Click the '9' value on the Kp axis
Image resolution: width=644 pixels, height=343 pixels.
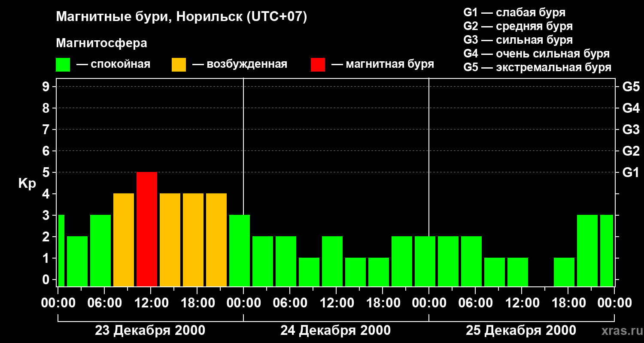pyautogui.click(x=47, y=87)
